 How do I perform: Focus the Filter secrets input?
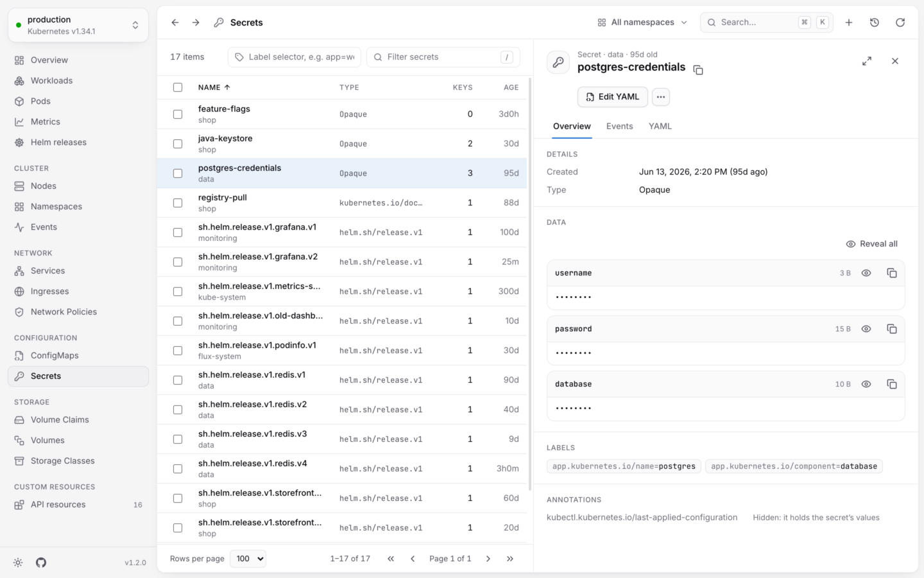point(443,57)
